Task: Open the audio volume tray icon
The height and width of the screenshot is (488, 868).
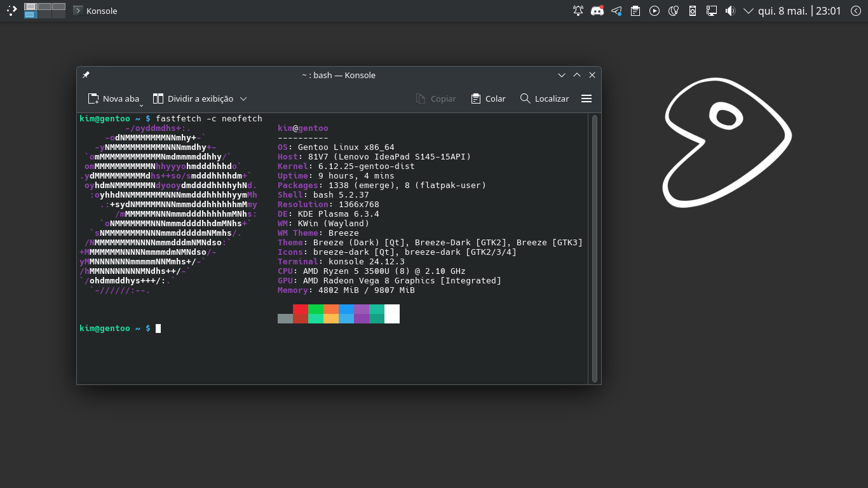Action: [x=730, y=11]
